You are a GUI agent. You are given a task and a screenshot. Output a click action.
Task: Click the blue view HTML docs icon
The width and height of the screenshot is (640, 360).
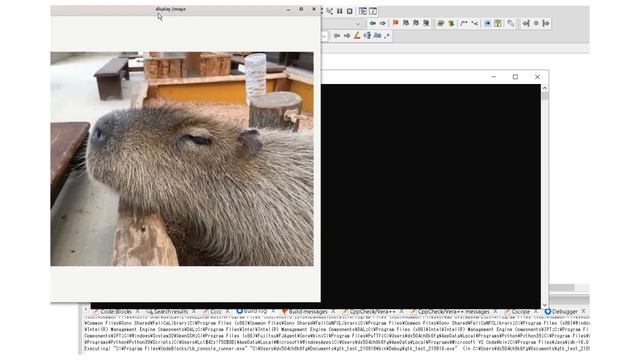487,24
